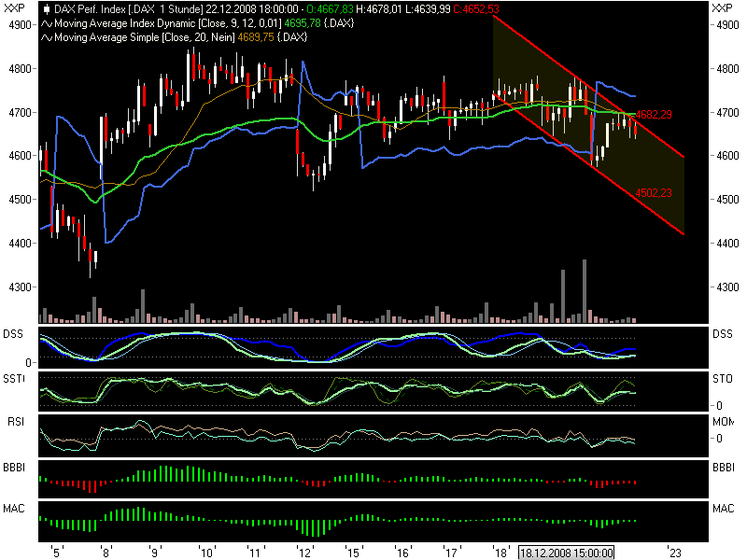747x560 pixels.
Task: Open the SSTI indicator label
Action: 14,377
